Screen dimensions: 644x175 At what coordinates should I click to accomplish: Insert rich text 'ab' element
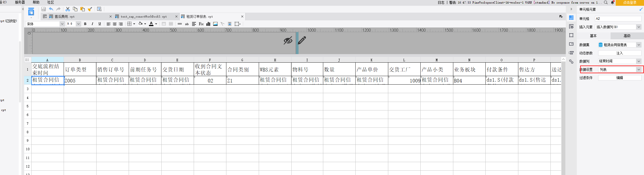[x=187, y=24]
